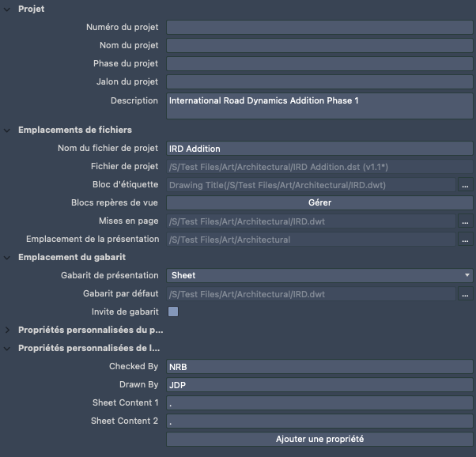The height and width of the screenshot is (457, 476).
Task: Click the Phase du projet field
Action: (319, 64)
